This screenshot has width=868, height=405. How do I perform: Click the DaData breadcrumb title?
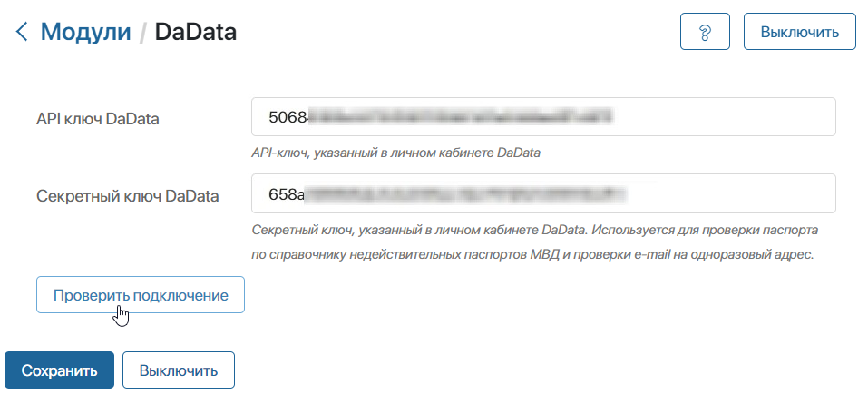click(195, 32)
